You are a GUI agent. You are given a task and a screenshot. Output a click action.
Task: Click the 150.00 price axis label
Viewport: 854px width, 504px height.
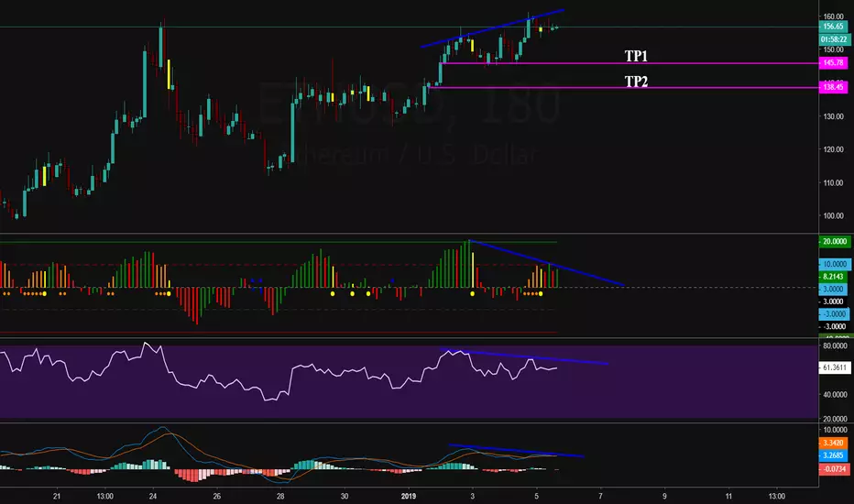click(x=833, y=49)
